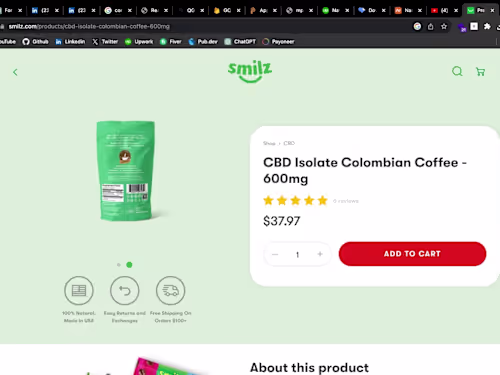Click the quantity number field
This screenshot has height=375, width=500.
pyautogui.click(x=297, y=255)
